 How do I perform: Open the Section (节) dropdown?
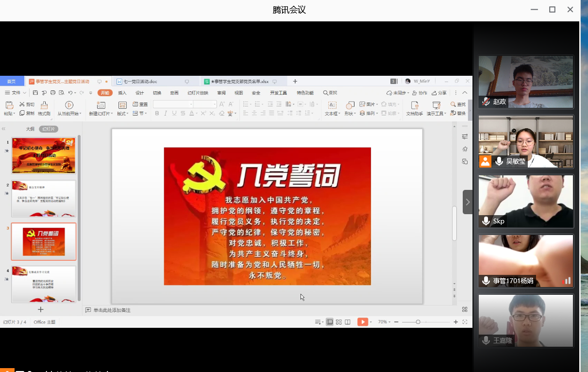point(140,113)
